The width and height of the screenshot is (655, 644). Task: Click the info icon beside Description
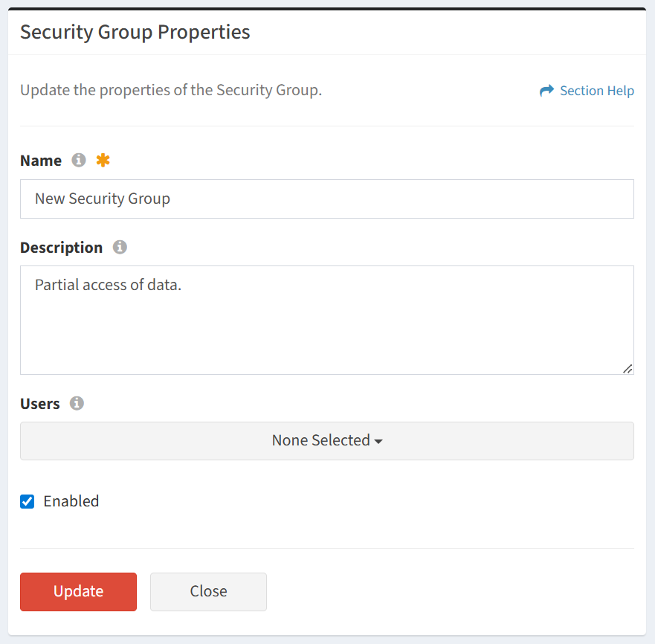tap(120, 247)
